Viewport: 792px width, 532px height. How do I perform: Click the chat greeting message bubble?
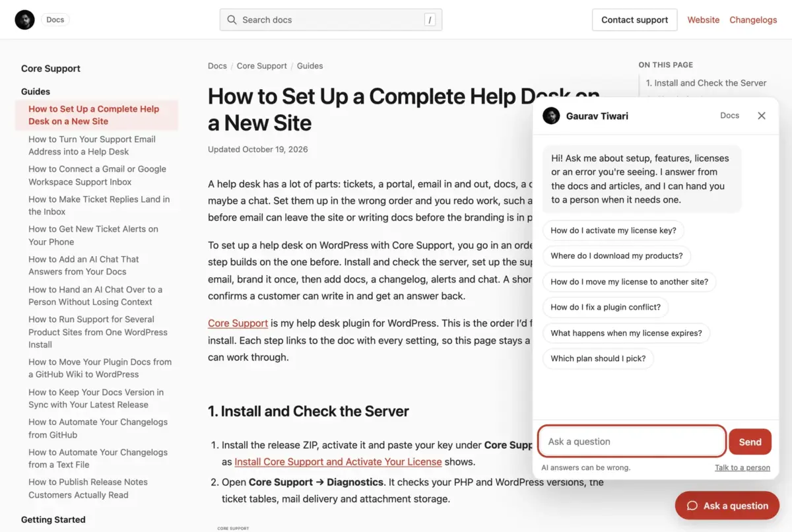[642, 179]
